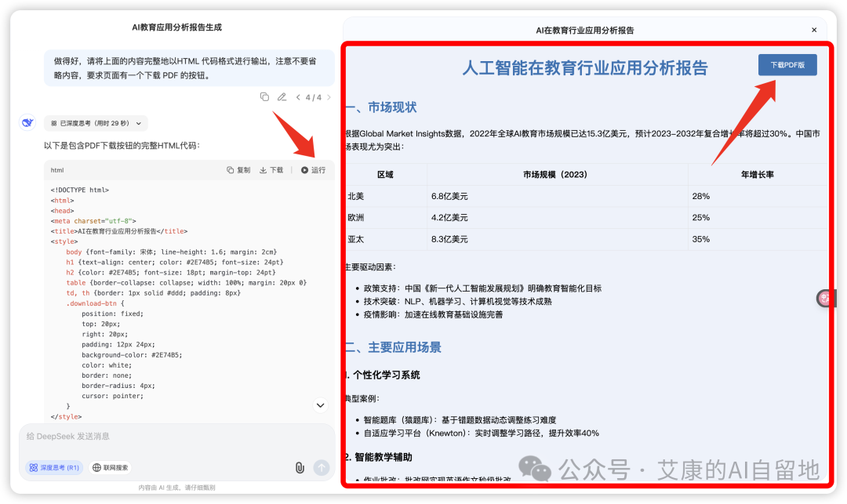Click the 疫情影响 bullet item
This screenshot has width=847, height=504.
433,314
